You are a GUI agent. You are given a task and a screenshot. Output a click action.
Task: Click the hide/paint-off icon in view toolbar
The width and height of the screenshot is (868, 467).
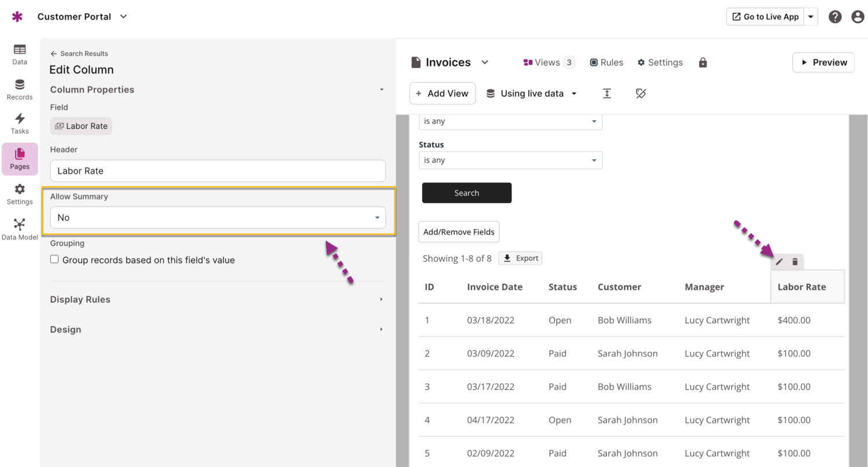point(641,94)
